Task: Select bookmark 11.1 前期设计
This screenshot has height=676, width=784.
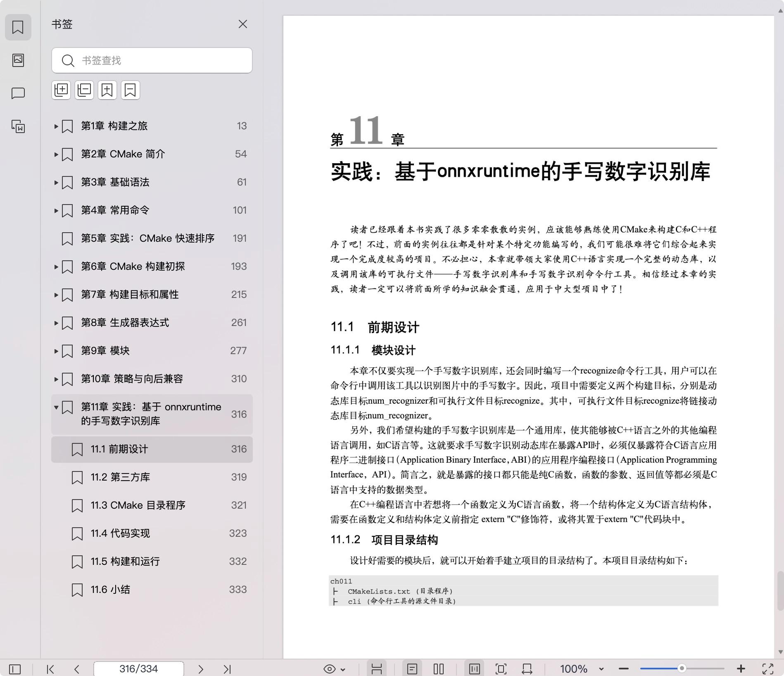Action: [152, 449]
